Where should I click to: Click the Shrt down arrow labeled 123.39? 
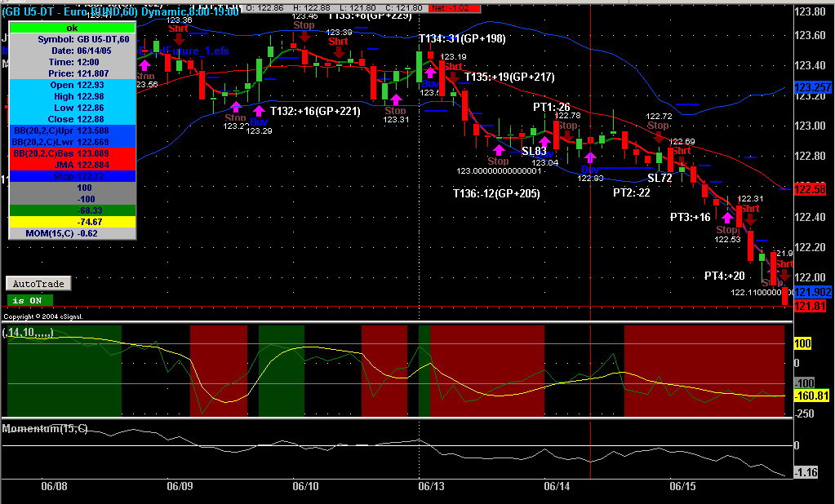click(339, 52)
